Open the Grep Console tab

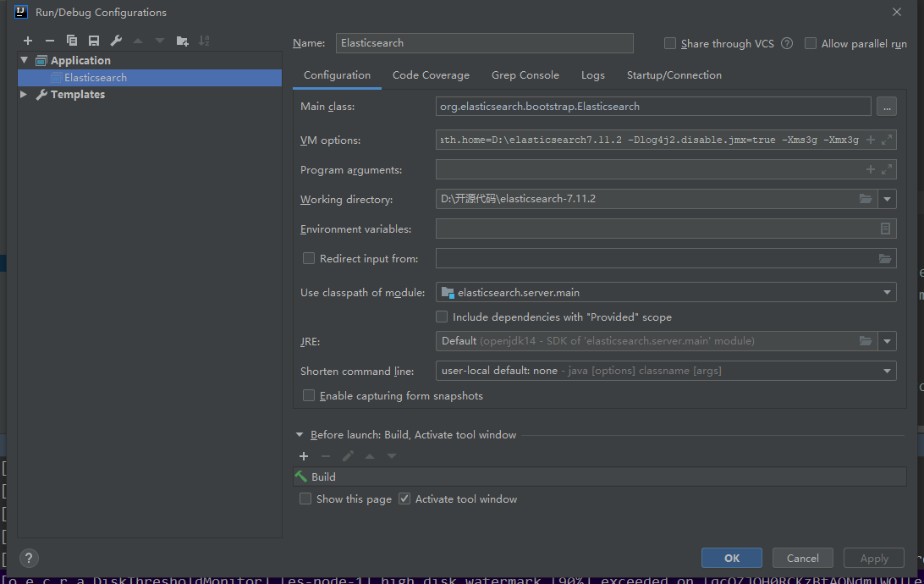525,75
